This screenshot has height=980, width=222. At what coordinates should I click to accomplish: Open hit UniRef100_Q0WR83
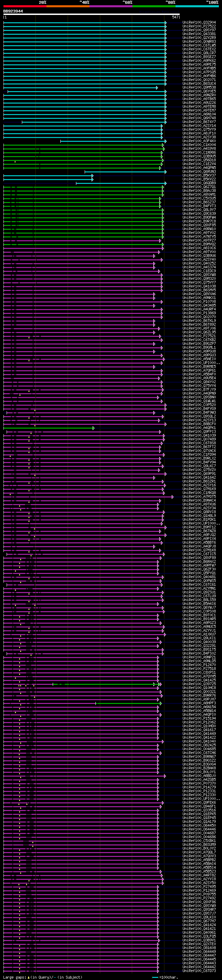point(199,41)
